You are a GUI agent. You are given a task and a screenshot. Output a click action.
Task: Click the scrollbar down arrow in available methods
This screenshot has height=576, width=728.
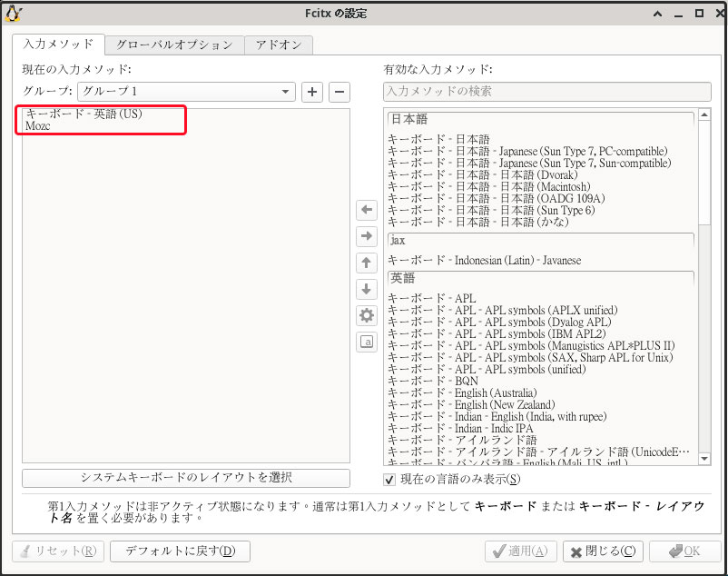704,459
